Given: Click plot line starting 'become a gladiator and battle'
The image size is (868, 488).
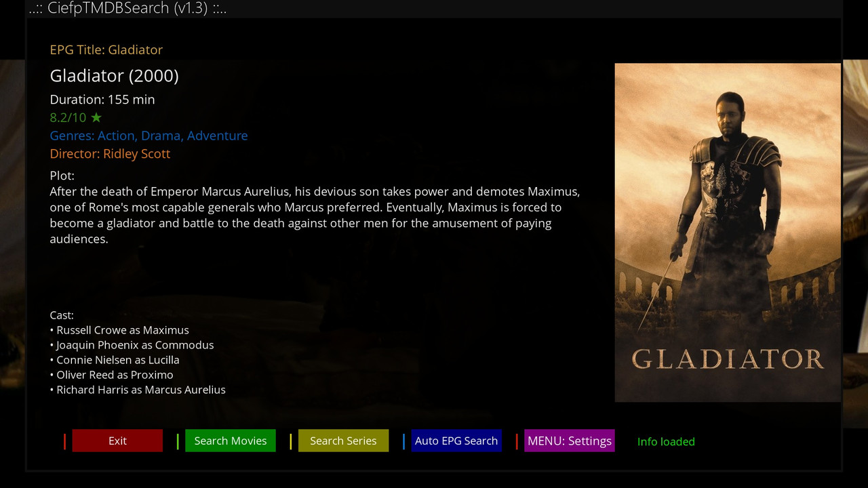Looking at the screenshot, I should tap(301, 223).
